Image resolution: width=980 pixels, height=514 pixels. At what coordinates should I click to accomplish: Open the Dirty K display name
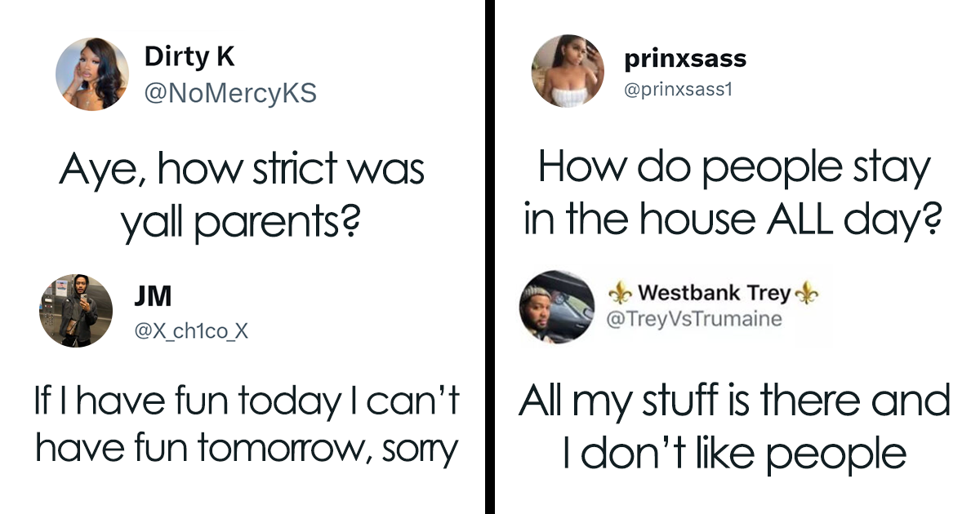(x=189, y=56)
